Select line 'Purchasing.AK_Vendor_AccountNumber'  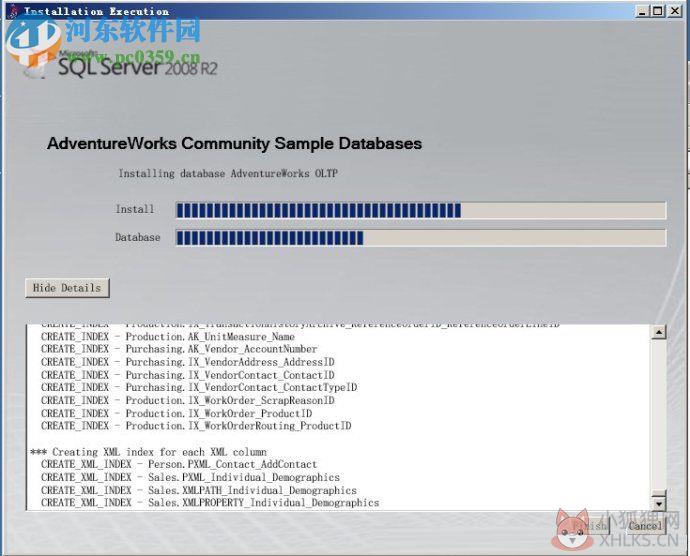point(179,349)
